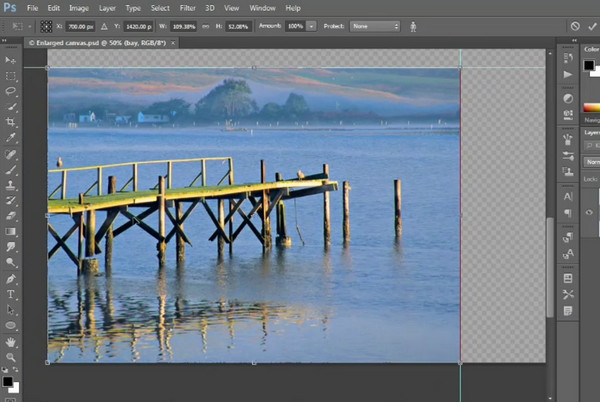Select the Eraser tool
The image size is (600, 402).
pos(12,215)
